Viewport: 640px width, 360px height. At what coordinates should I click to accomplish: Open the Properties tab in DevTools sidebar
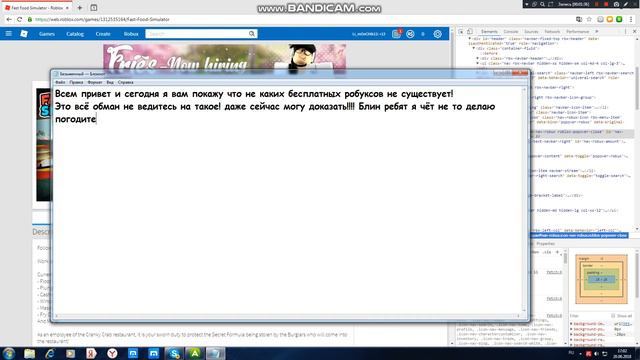pyautogui.click(x=546, y=244)
